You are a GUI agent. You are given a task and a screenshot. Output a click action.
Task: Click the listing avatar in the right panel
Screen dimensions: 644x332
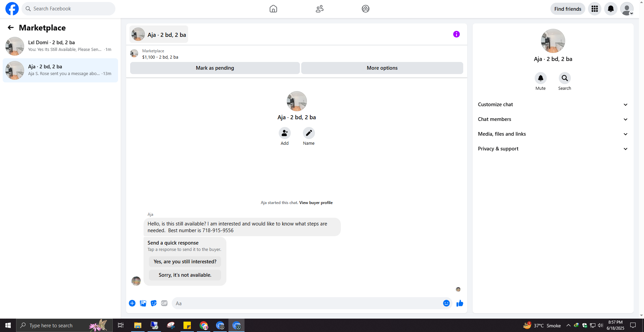coord(553,41)
